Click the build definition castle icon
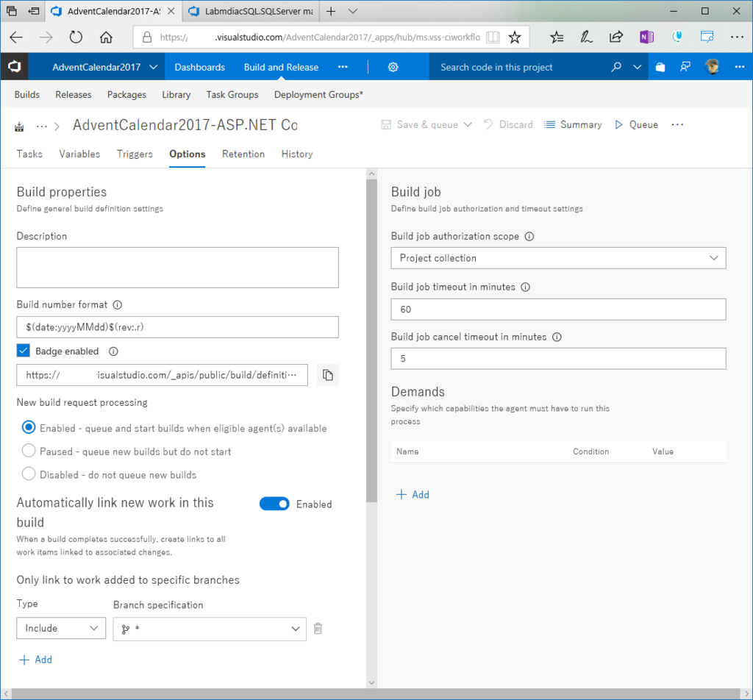The image size is (753, 700). [19, 126]
